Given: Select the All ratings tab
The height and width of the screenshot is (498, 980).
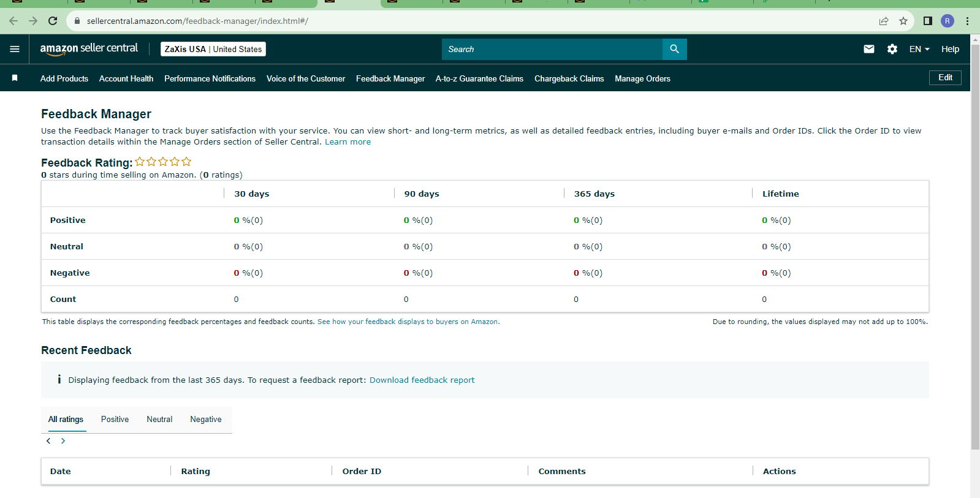Looking at the screenshot, I should [66, 420].
